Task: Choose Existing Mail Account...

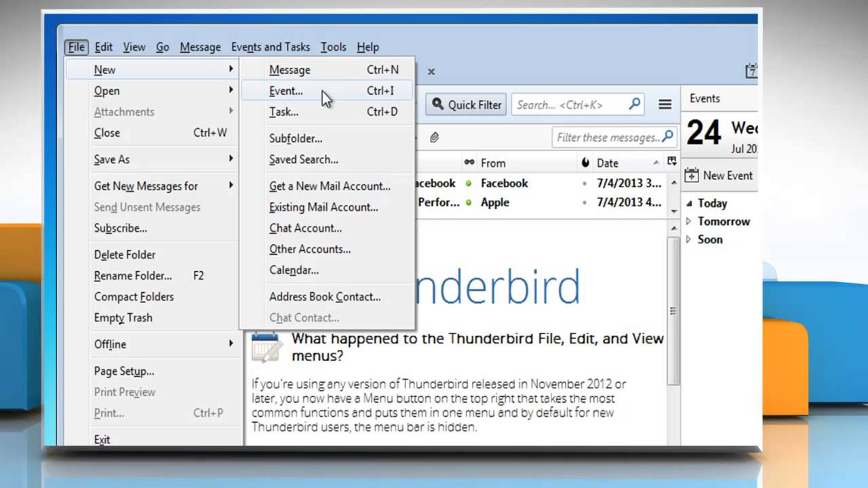Action: (328, 207)
